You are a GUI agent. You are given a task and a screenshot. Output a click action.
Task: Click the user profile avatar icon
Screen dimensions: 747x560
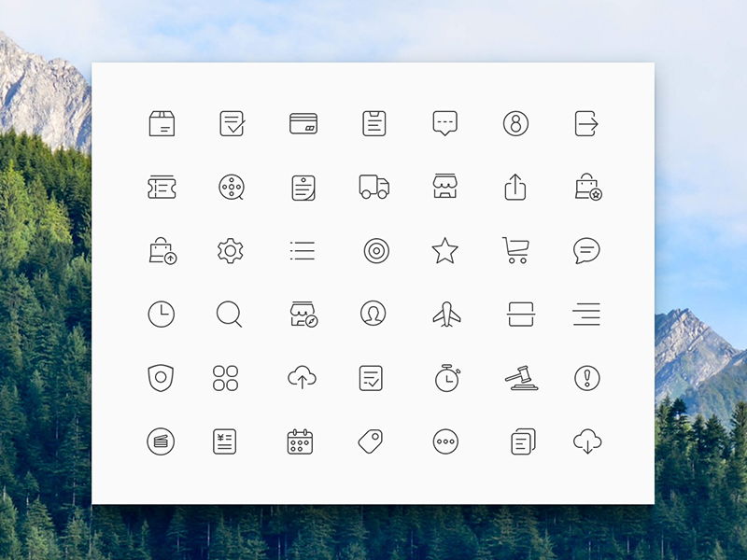point(373,314)
